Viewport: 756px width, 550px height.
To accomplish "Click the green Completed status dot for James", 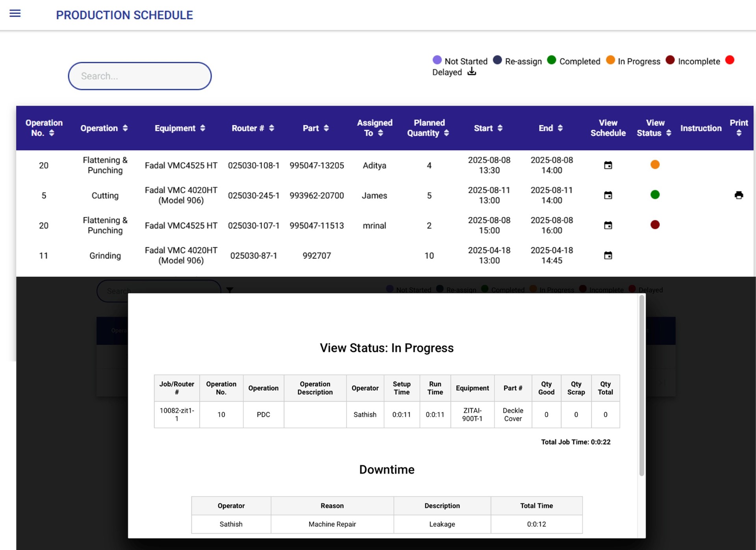I will 655,194.
